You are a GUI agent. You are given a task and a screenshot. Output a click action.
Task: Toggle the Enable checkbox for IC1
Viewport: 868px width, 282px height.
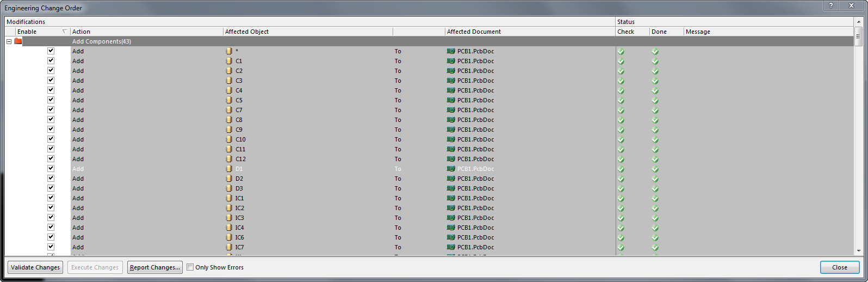coord(51,198)
